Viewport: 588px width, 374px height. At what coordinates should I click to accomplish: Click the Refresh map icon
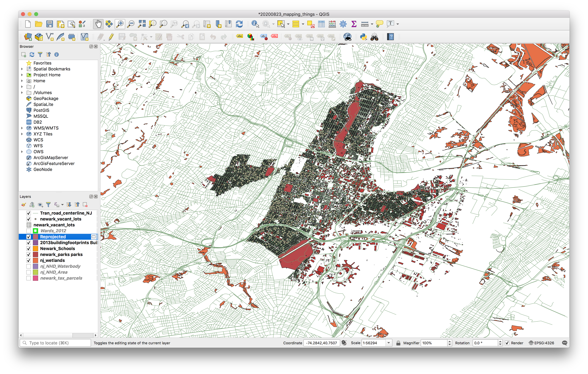click(x=239, y=24)
